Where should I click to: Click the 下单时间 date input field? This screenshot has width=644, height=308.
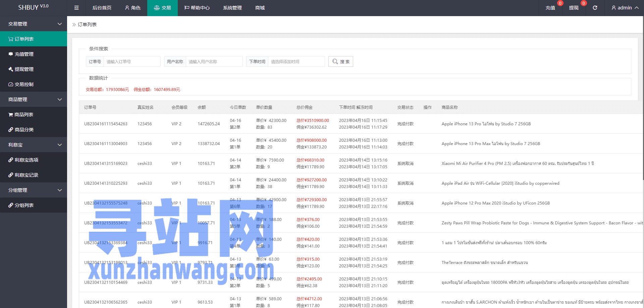tap(297, 61)
